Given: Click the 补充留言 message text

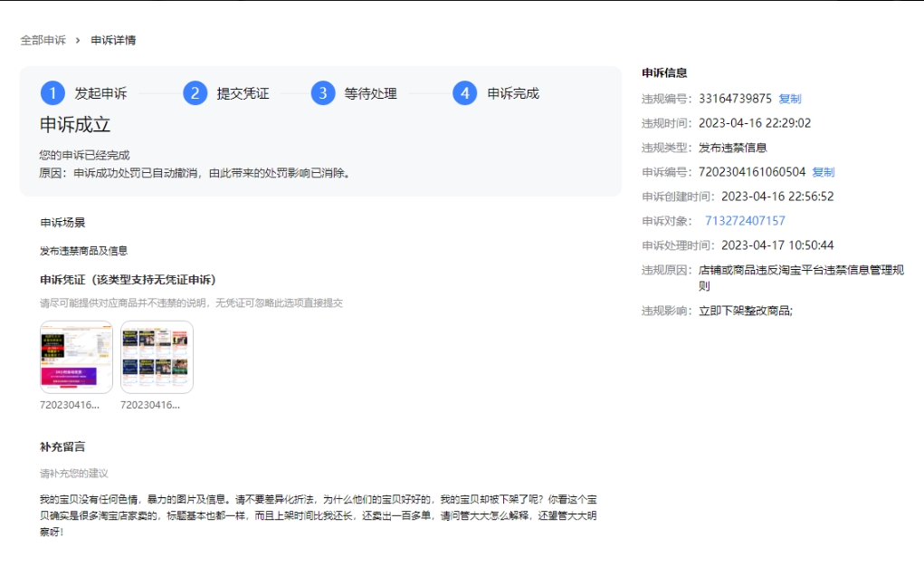Looking at the screenshot, I should [x=318, y=515].
